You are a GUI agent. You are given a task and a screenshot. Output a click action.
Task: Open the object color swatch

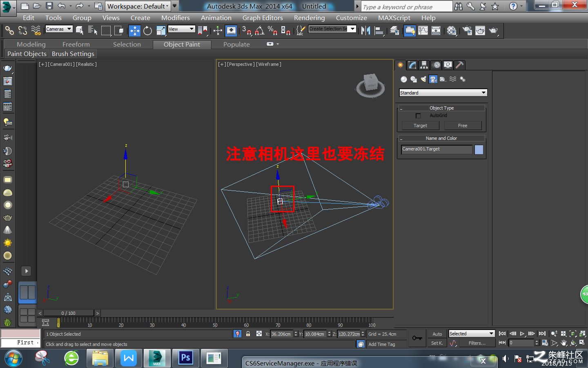479,150
